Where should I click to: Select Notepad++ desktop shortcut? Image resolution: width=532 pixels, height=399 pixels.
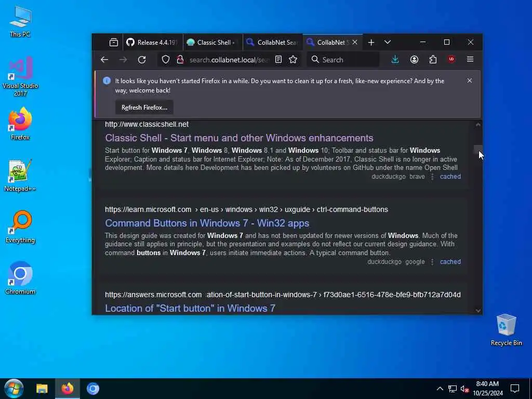(20, 176)
